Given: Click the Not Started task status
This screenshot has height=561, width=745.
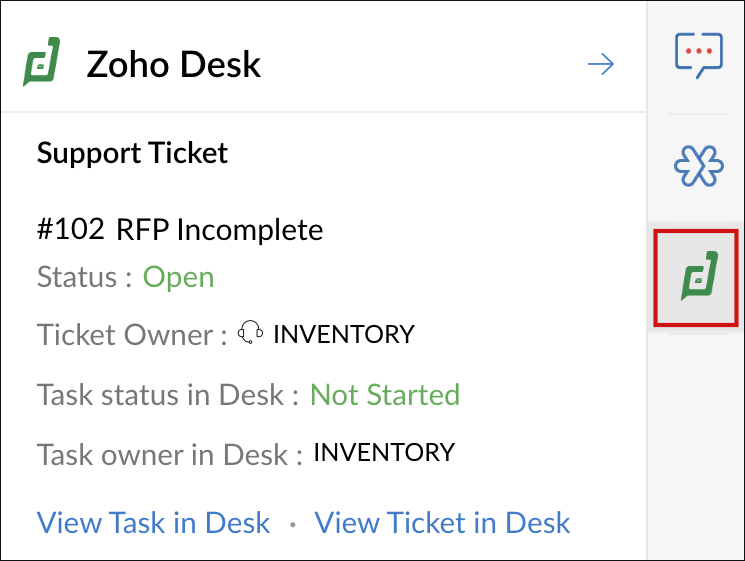Looking at the screenshot, I should (x=384, y=394).
